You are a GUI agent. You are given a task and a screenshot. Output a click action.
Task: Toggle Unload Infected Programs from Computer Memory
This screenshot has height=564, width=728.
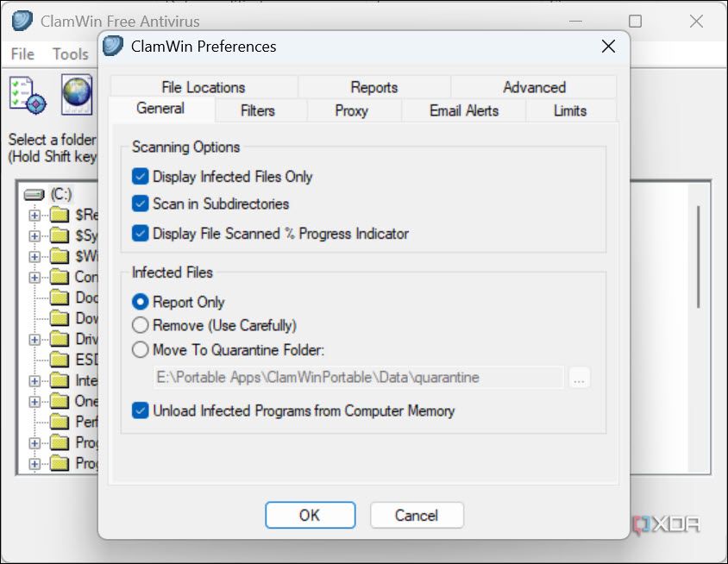pos(141,410)
